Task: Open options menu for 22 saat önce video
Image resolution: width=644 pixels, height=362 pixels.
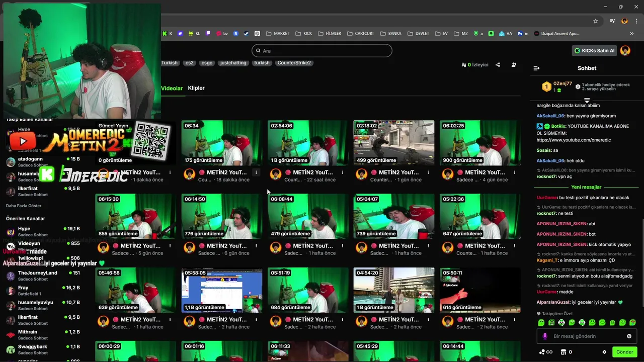Action: (x=342, y=172)
